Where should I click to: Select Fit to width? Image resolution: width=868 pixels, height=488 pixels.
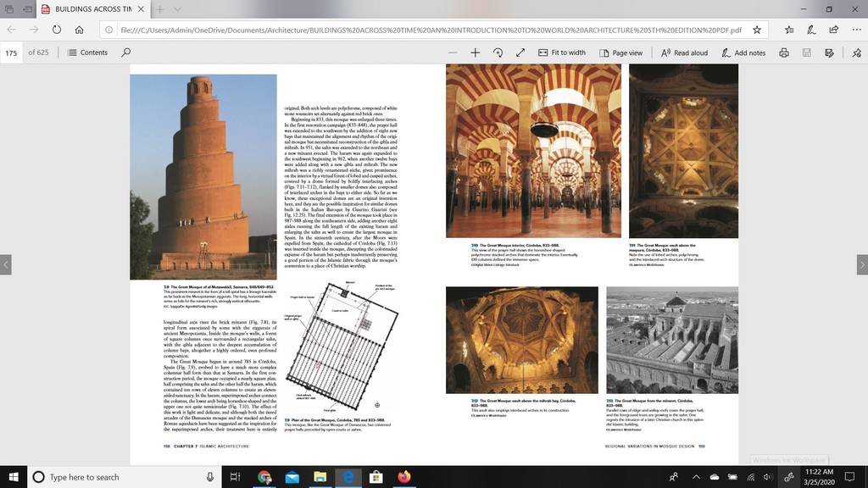562,53
